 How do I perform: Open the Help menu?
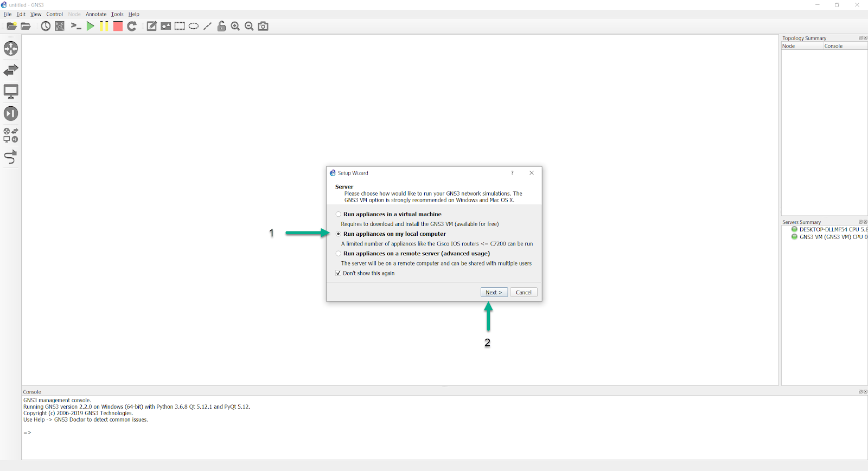tap(134, 14)
